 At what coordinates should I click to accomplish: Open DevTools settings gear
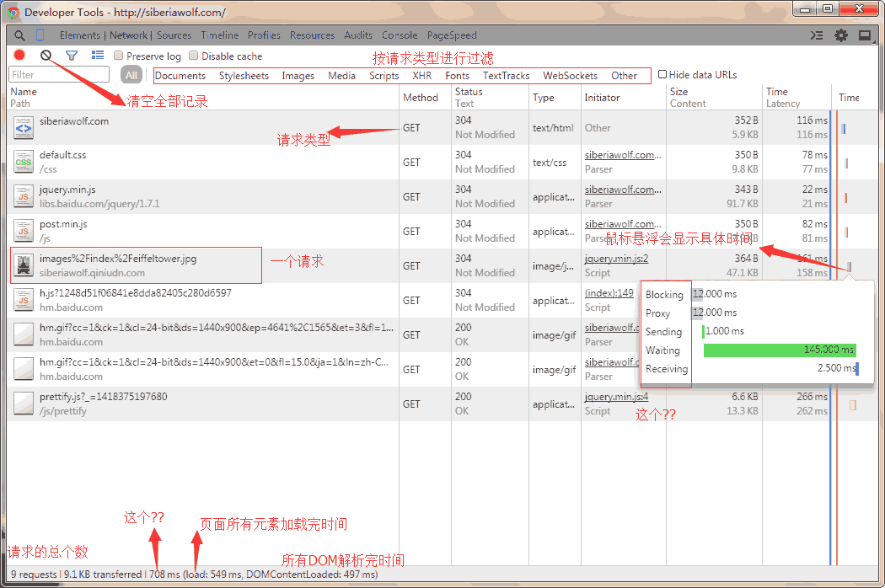pyautogui.click(x=841, y=35)
